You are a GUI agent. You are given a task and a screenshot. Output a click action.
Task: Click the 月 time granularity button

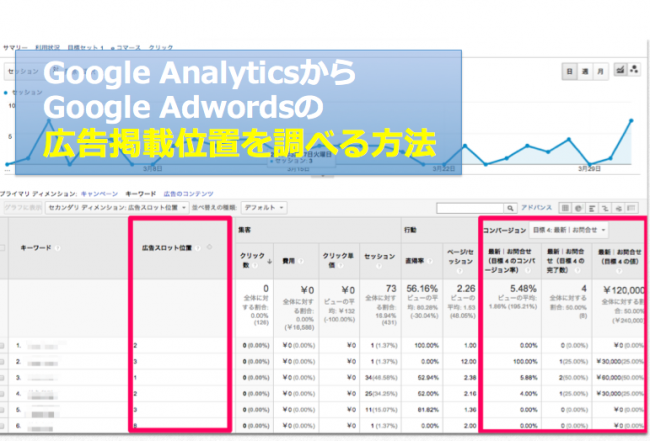(598, 71)
